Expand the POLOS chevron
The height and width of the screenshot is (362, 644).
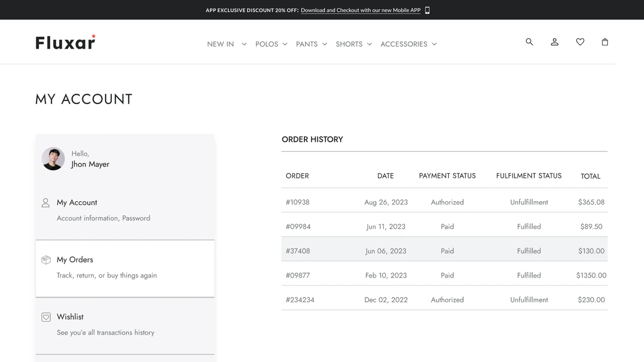pos(285,44)
